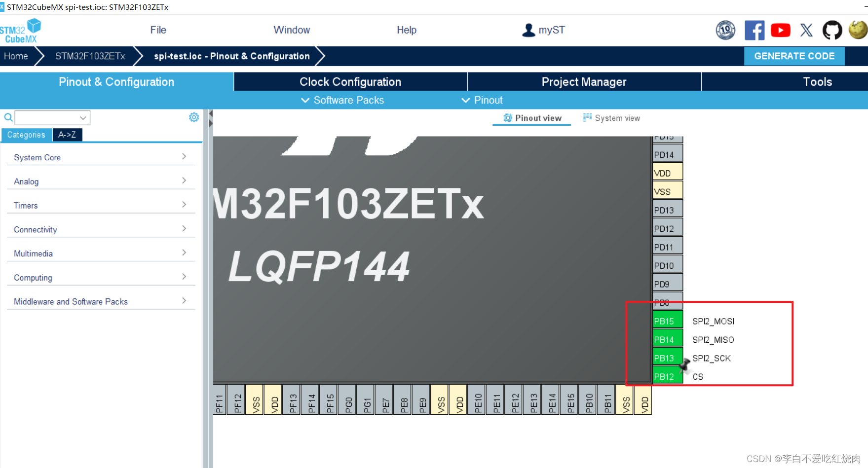Open the 10-year anniversary badge icon
The width and height of the screenshot is (868, 468).
(725, 30)
